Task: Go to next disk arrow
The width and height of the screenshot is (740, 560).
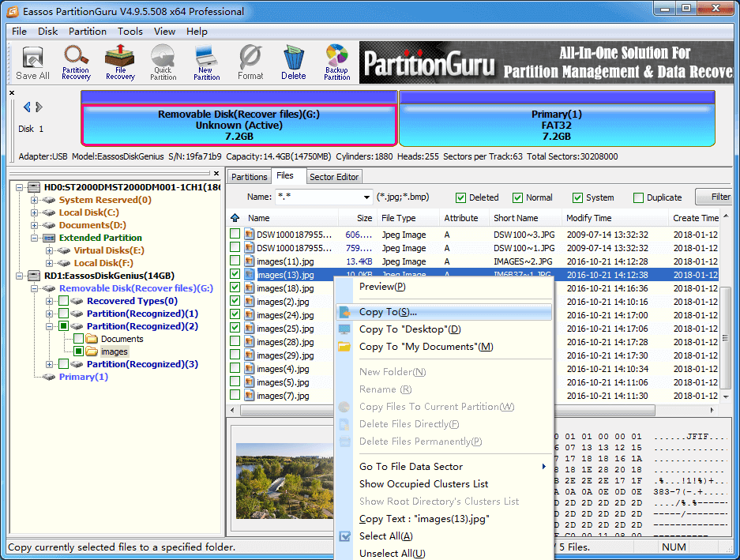Action: (x=39, y=107)
